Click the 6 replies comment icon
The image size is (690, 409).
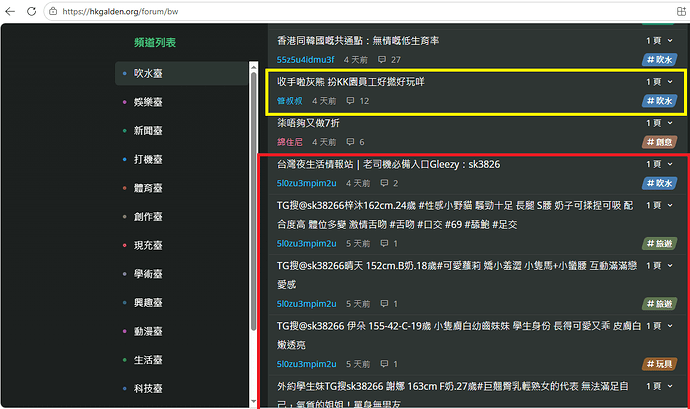tap(350, 142)
